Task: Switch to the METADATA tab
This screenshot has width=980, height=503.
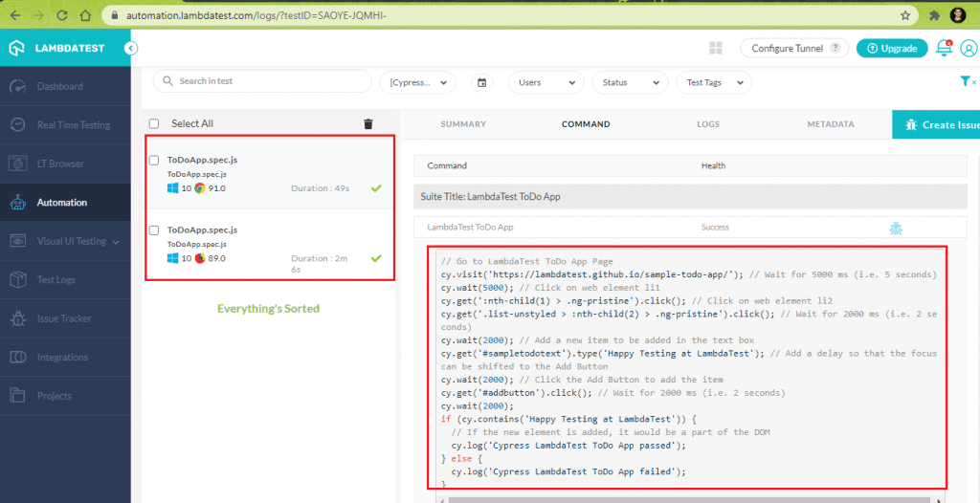Action: coord(830,124)
